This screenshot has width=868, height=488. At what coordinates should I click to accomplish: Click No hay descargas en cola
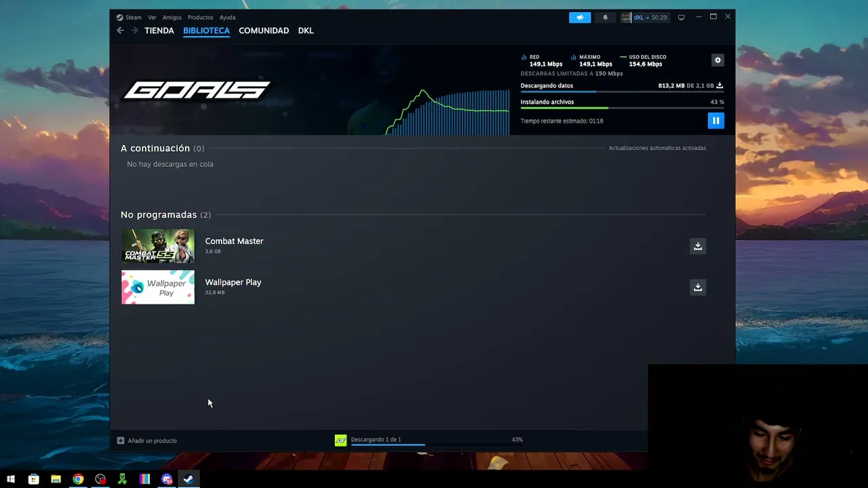(x=170, y=164)
